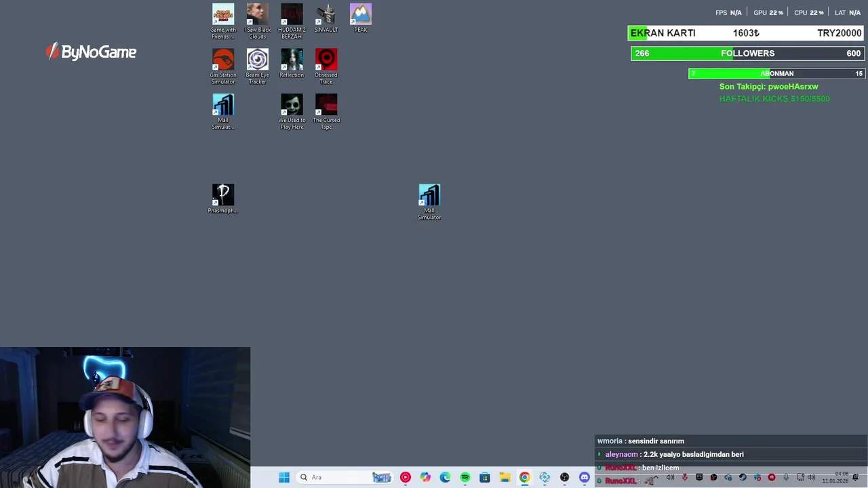The image size is (868, 488).
Task: Click the SINVAULT desktop shortcut
Action: [x=326, y=18]
